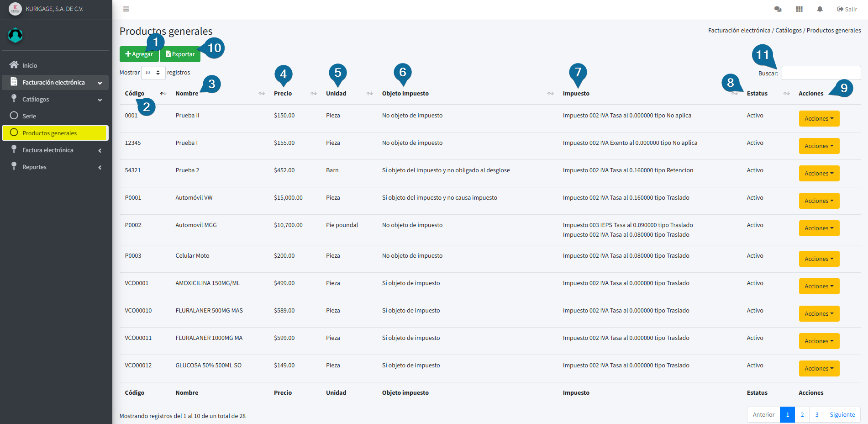Open the apps grid icon

point(799,9)
